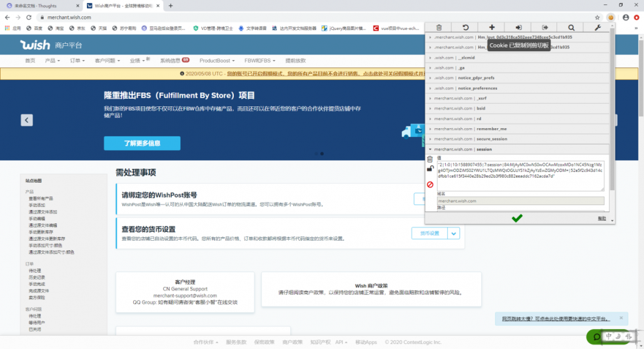Expand the remember_me cookie row
Screen dimensions: 644x349
coord(517,129)
